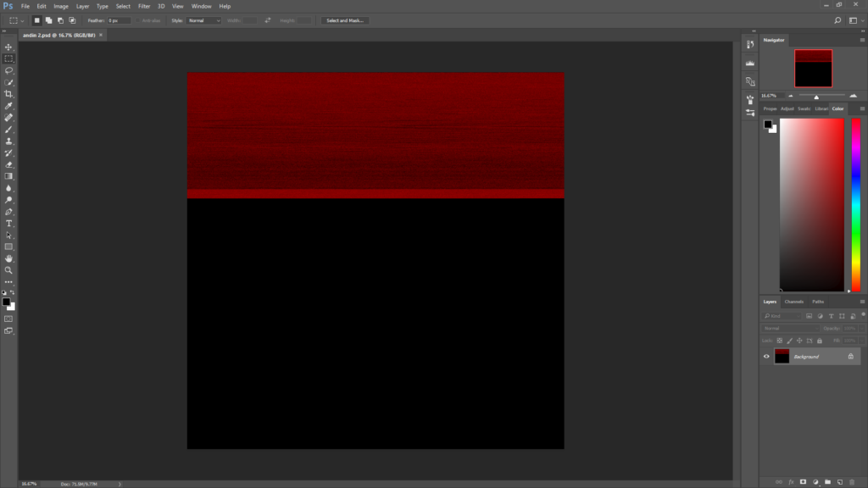Open the Window menu
This screenshot has height=488, width=868.
pos(201,6)
